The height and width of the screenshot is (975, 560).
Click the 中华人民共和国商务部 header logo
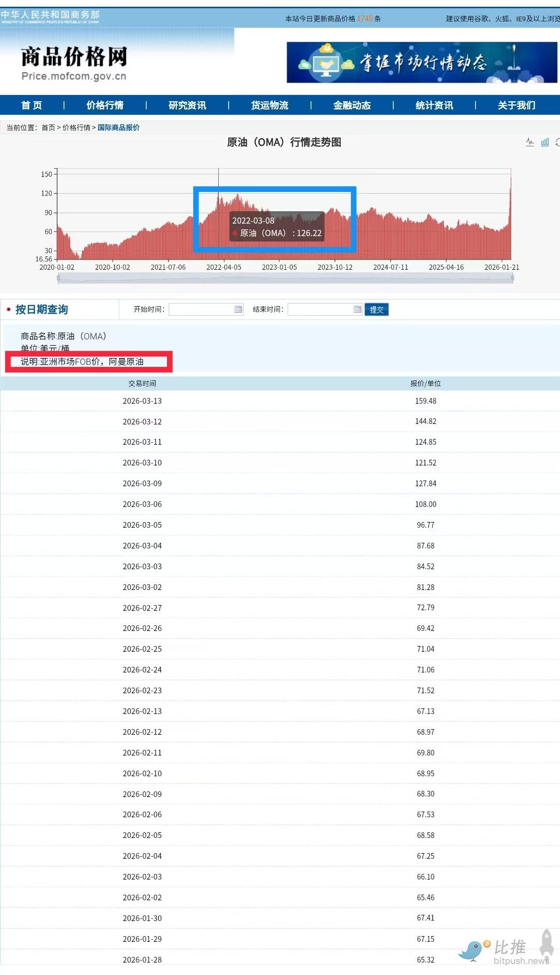(50, 17)
